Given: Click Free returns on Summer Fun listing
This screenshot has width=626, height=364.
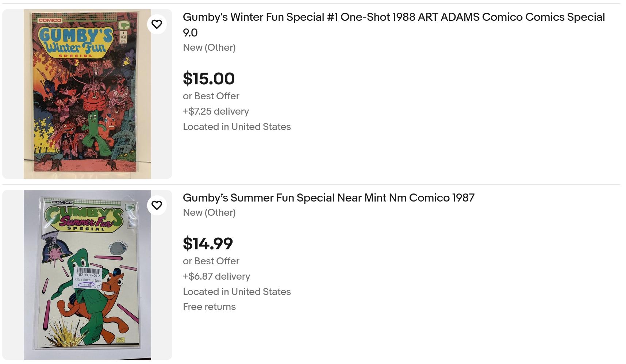Looking at the screenshot, I should 209,307.
